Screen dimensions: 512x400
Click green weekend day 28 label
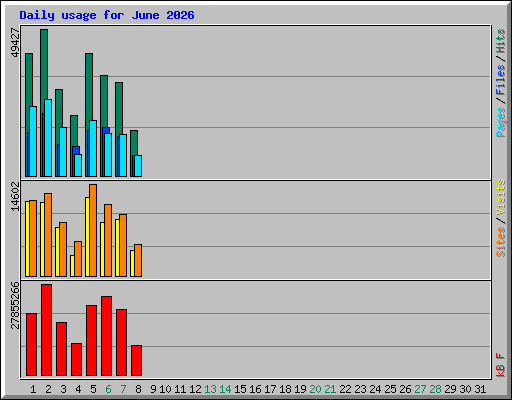(x=435, y=389)
